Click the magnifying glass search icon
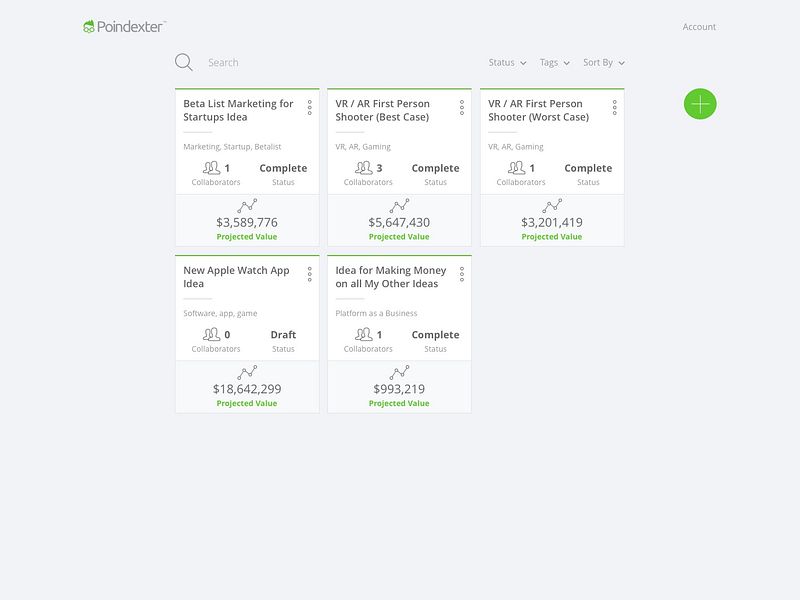Image resolution: width=800 pixels, height=600 pixels. (184, 62)
